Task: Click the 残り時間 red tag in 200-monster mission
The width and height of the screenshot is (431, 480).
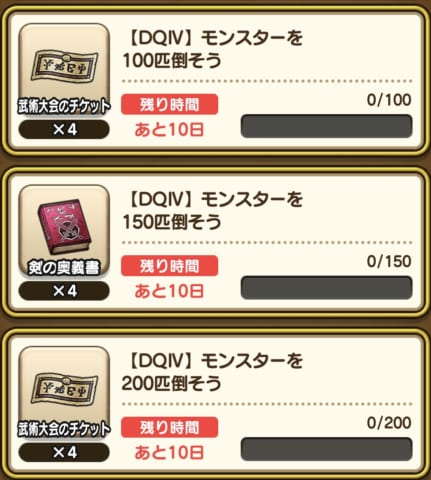Action: [x=169, y=427]
